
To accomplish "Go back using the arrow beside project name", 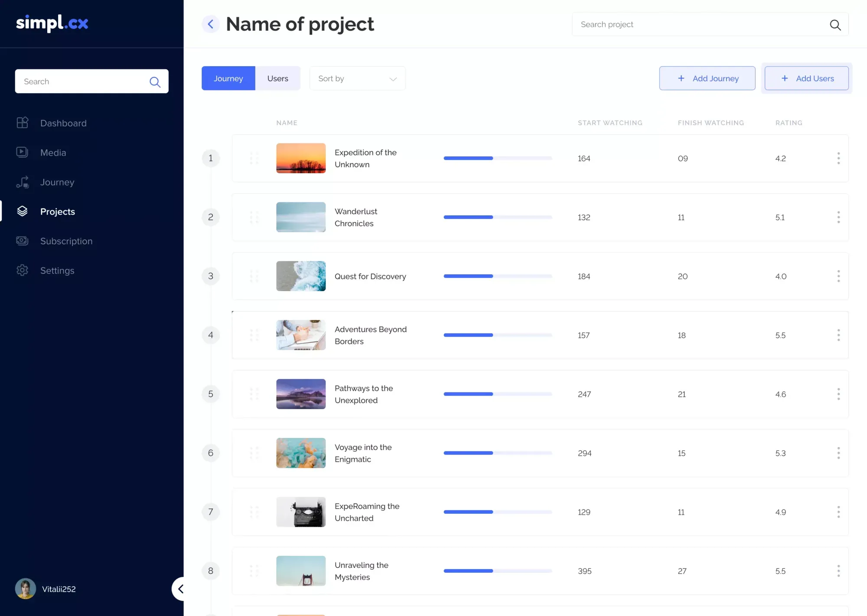I will pos(211,24).
